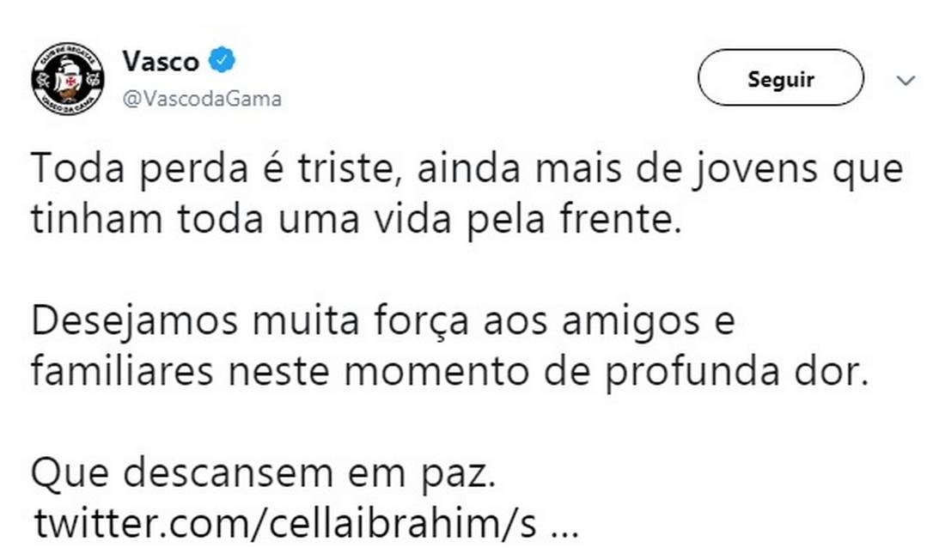Click the @VascodaGama handle

(x=202, y=99)
